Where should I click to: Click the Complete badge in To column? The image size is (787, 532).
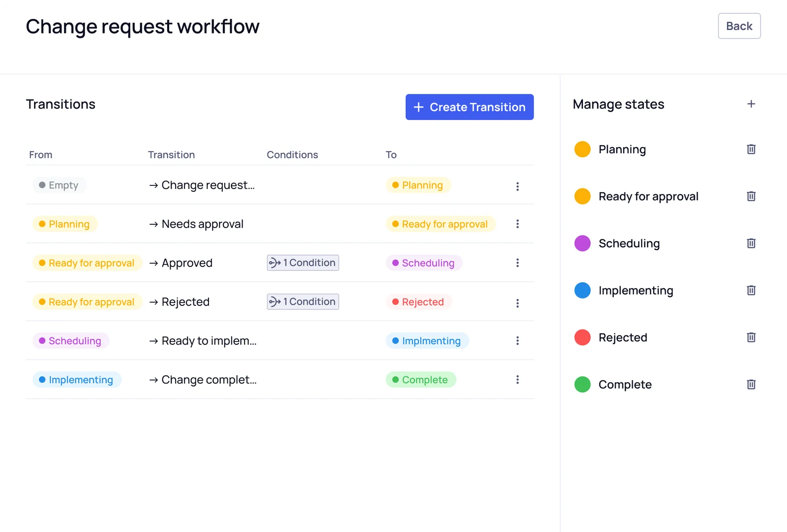click(421, 379)
